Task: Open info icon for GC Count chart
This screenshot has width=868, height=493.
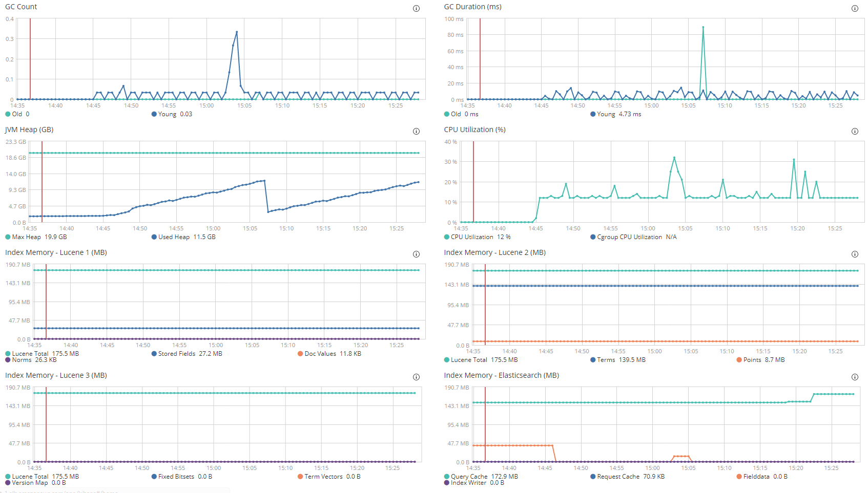Action: pos(416,8)
